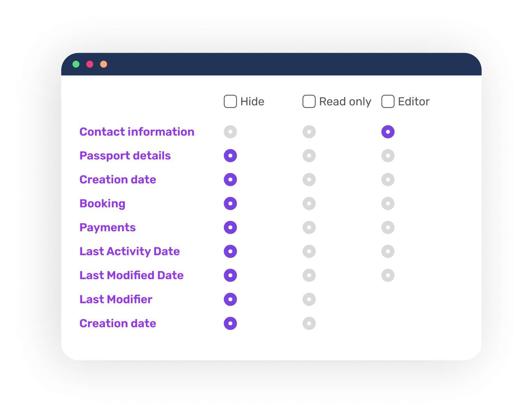
Task: Grant Editor permission to Booking
Action: (x=388, y=203)
